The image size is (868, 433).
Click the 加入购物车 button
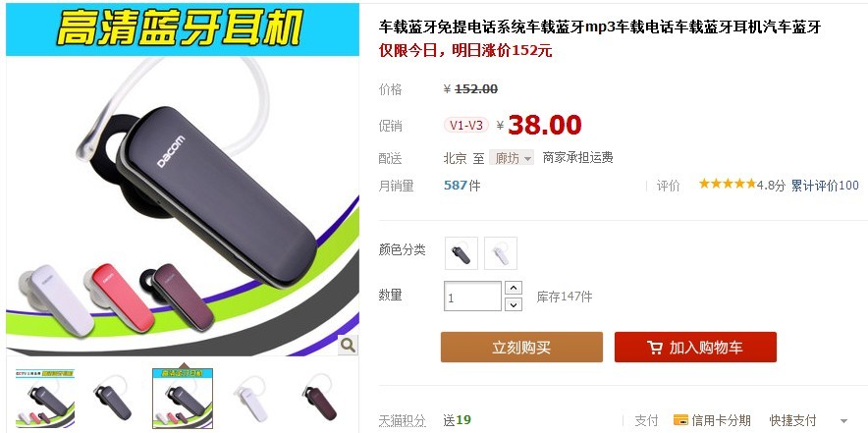pyautogui.click(x=695, y=348)
